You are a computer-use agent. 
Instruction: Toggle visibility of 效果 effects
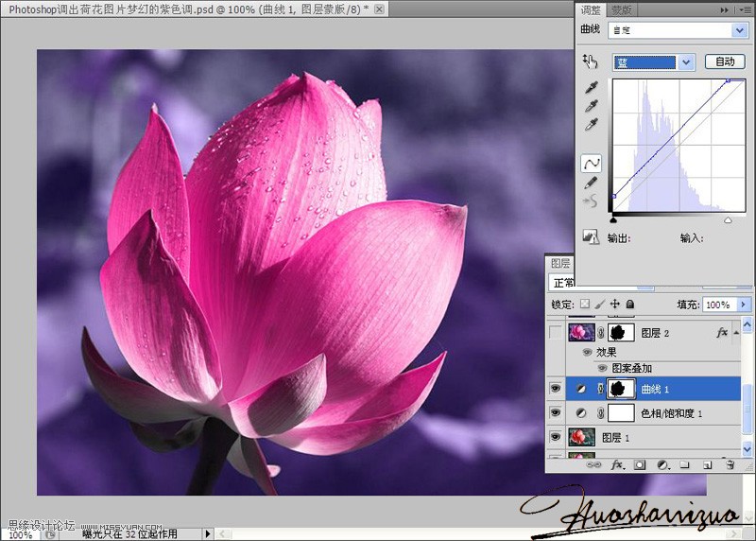click(587, 352)
